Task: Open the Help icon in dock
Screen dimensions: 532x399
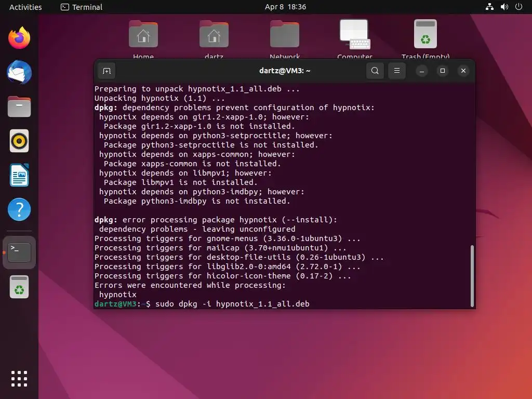Action: click(x=19, y=209)
